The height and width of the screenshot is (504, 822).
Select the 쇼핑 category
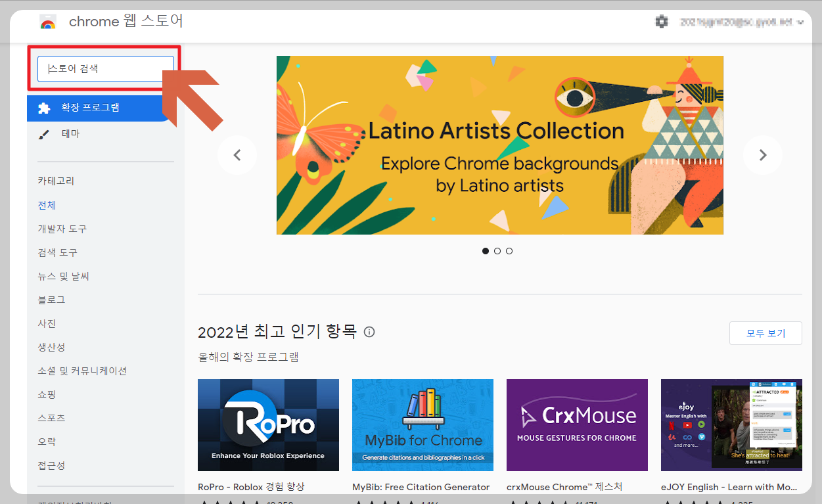(47, 394)
